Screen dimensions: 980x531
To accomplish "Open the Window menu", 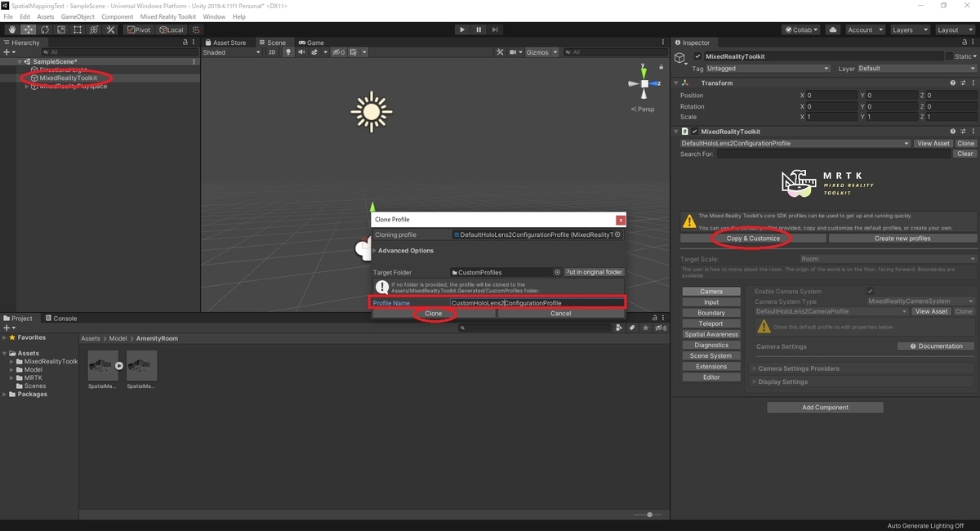I will [214, 16].
